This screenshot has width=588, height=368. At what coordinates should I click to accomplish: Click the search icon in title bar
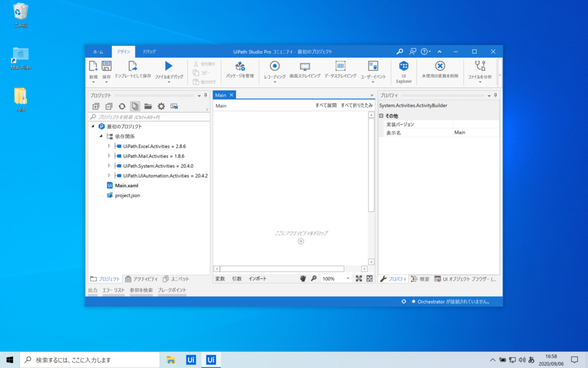(400, 51)
